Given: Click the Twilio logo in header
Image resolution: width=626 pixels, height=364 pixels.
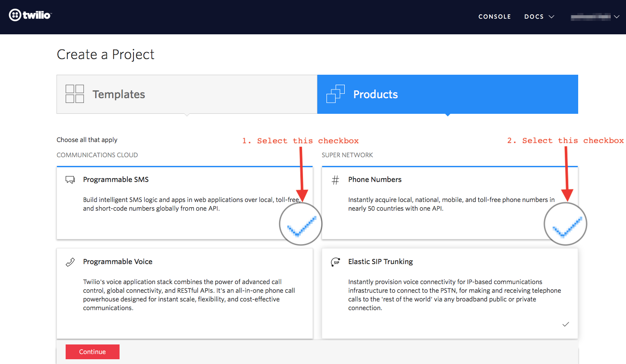Looking at the screenshot, I should 30,16.
